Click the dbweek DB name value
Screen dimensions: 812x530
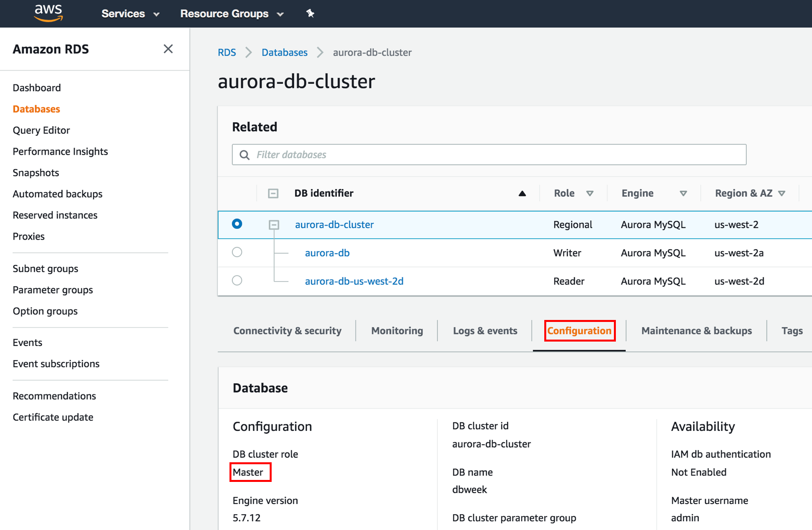coord(469,489)
